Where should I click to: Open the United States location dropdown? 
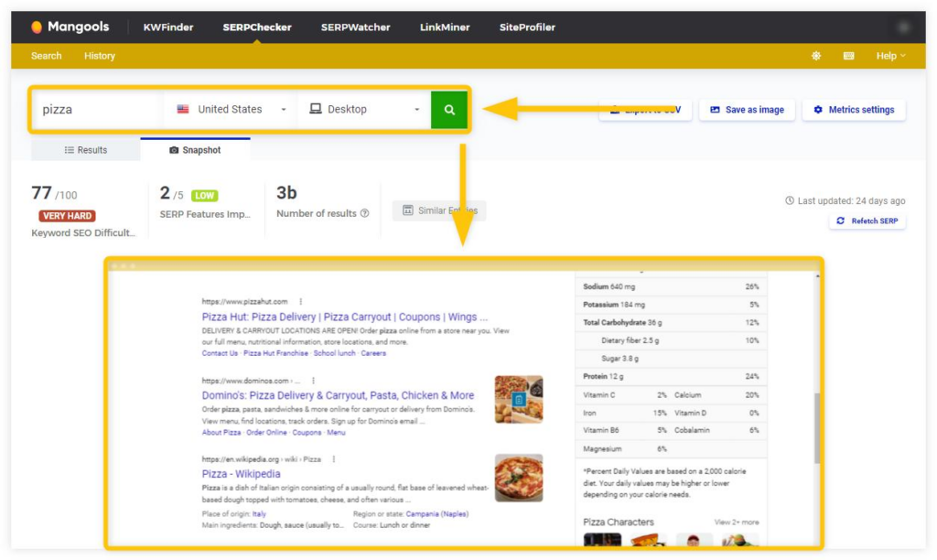[232, 110]
